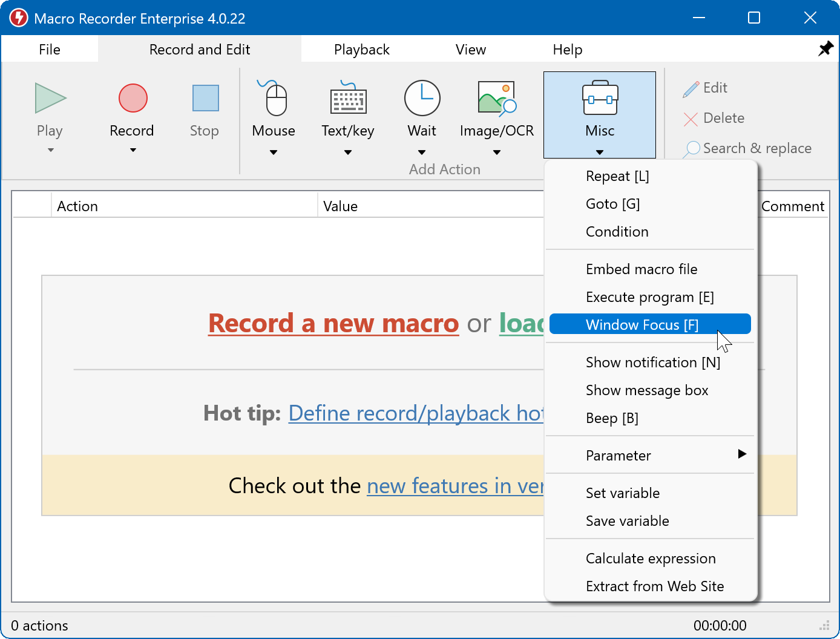Open the new features in version link

tap(455, 486)
